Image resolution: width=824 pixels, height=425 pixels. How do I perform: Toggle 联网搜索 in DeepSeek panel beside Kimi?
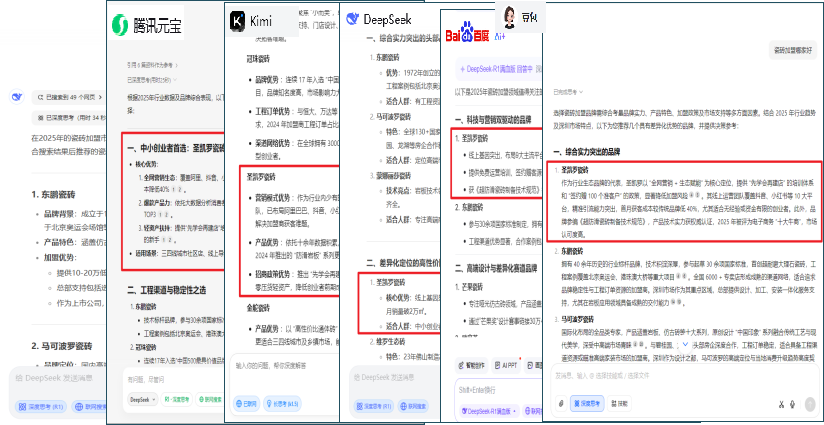pos(414,406)
